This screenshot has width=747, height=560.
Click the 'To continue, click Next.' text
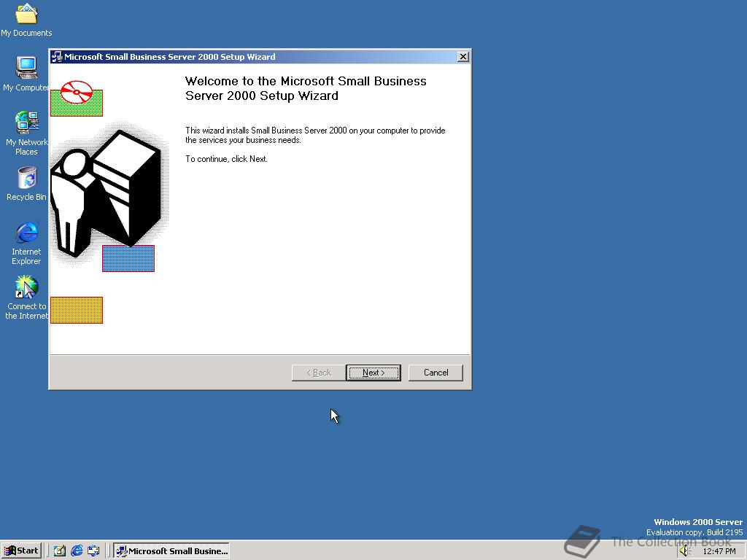226,159
